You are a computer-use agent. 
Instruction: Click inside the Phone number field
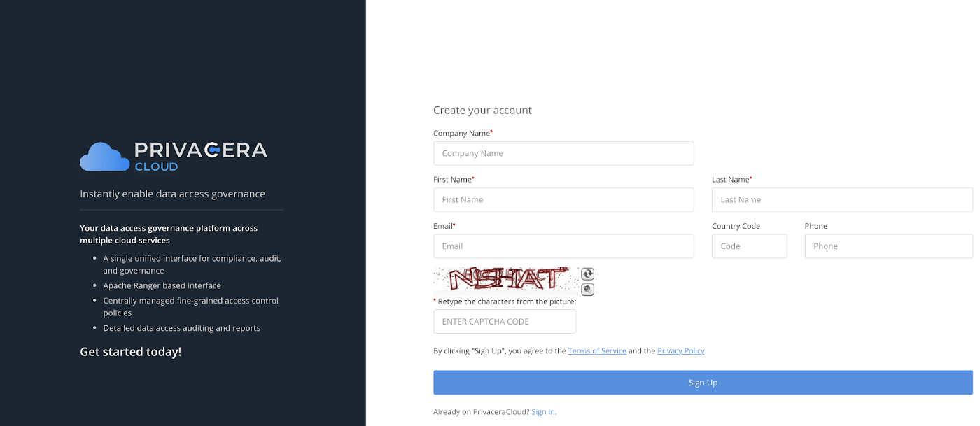click(888, 246)
